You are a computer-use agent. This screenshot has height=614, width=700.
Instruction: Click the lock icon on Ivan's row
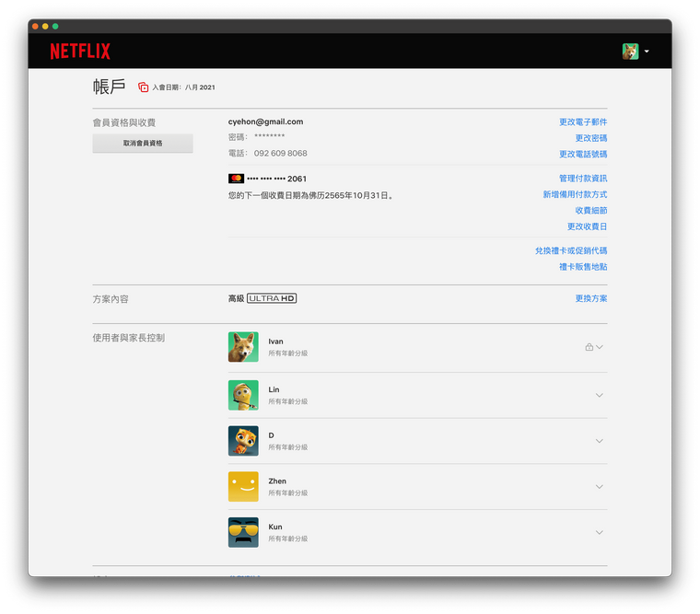(589, 347)
